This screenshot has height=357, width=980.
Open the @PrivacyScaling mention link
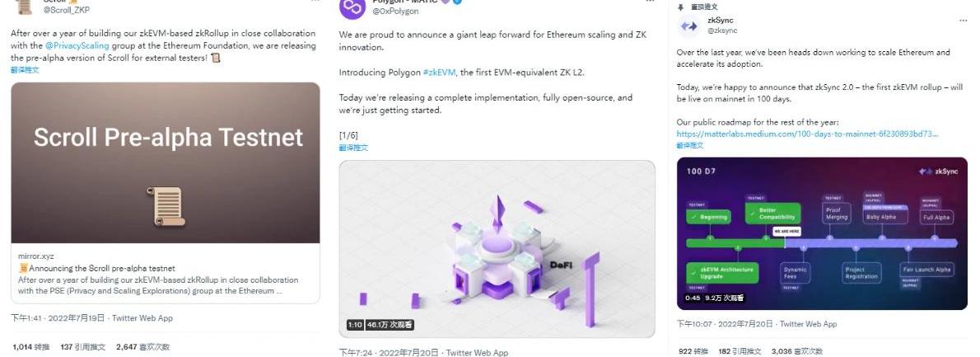[x=77, y=45]
